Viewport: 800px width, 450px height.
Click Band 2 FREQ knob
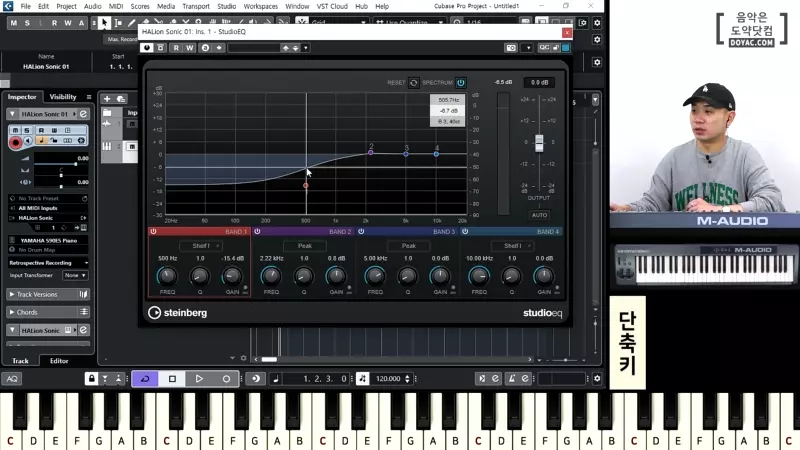tap(271, 277)
